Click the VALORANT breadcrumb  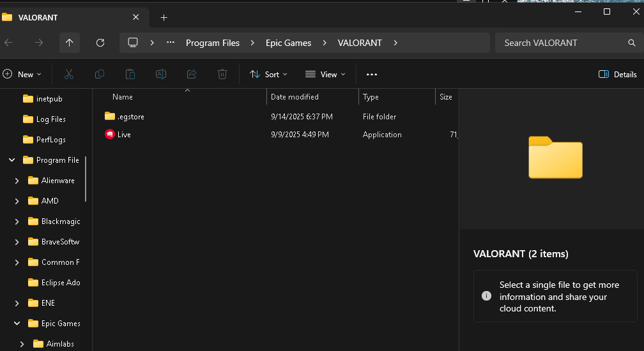pyautogui.click(x=360, y=43)
